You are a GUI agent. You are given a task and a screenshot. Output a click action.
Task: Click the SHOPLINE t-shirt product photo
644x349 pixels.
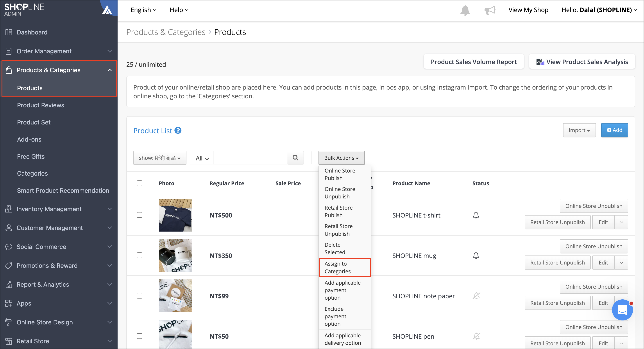tap(175, 215)
